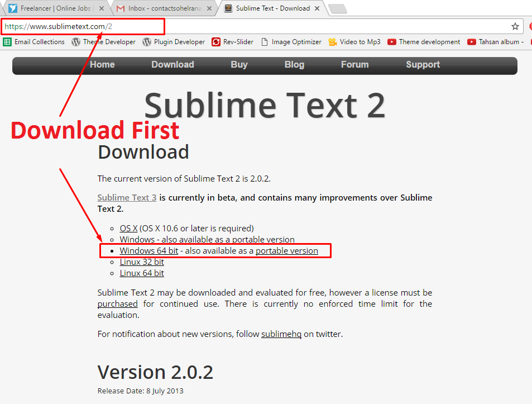532x404 pixels.
Task: Open Download in the site navigation bar
Action: pos(172,64)
